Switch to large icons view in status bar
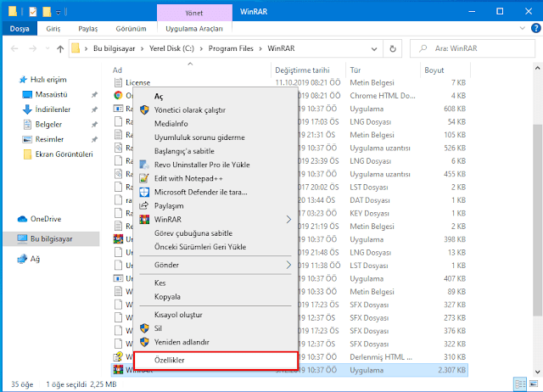This screenshot has height=392, width=543. click(x=534, y=384)
